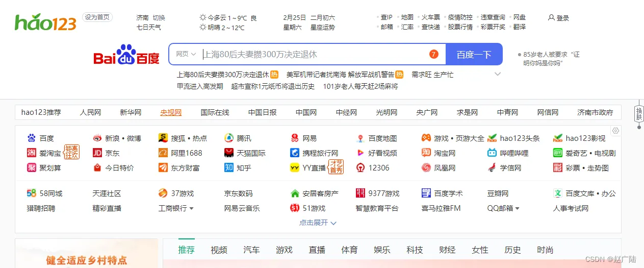Select the 科技 tab
This screenshot has height=268, width=644.
tap(415, 250)
